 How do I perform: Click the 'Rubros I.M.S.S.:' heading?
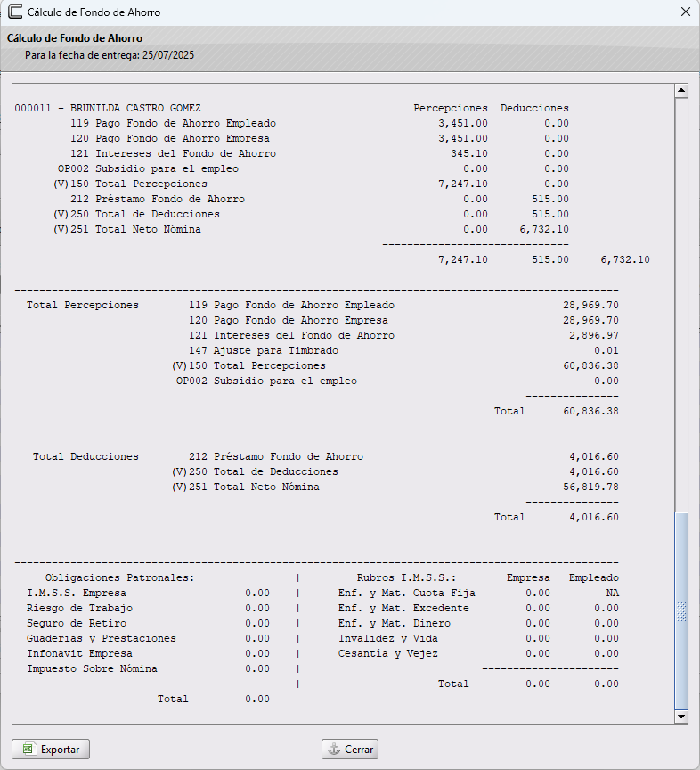[x=406, y=578]
